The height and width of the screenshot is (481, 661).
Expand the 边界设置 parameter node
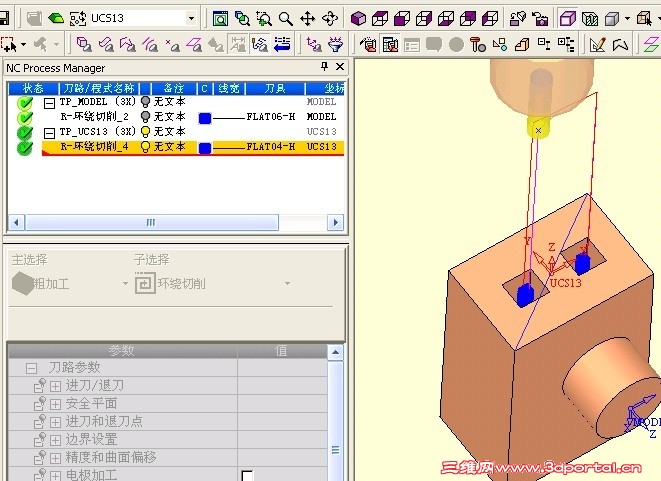55,440
